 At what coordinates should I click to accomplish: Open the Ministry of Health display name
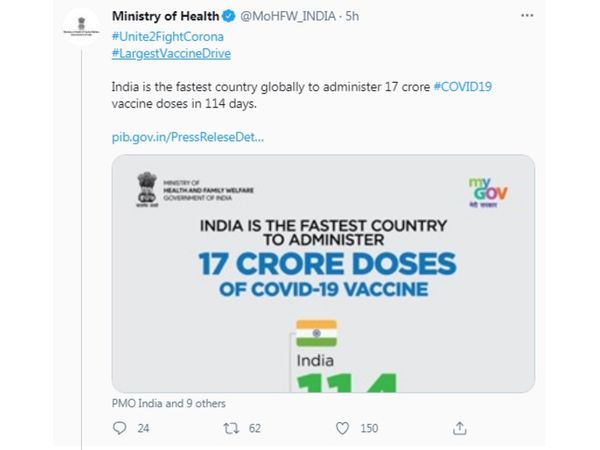[x=165, y=16]
